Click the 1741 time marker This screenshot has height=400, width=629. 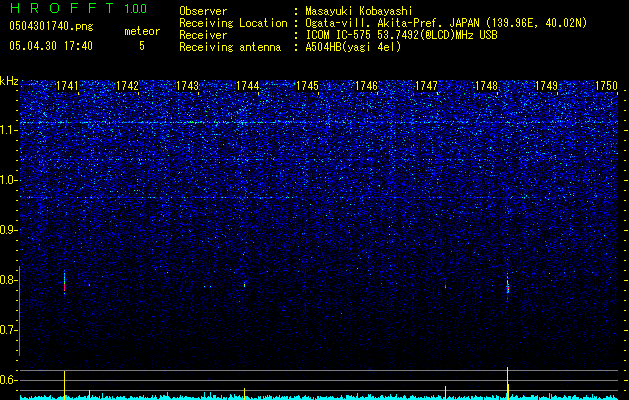tap(67, 86)
